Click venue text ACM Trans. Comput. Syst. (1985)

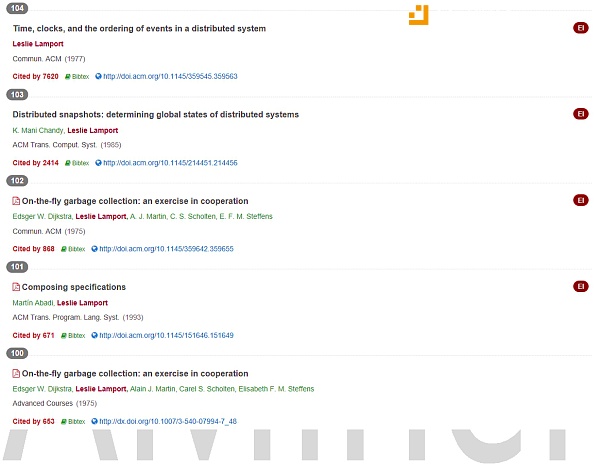67,145
